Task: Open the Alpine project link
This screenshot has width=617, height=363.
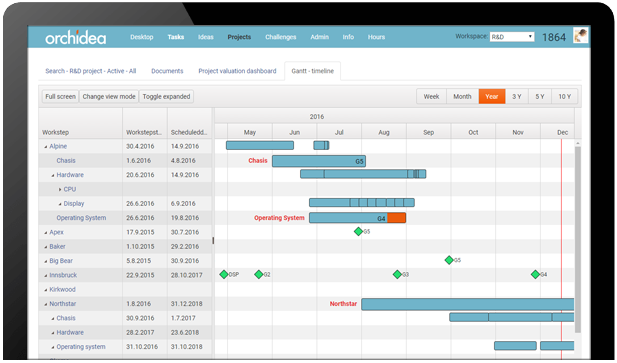Action: 58,146
